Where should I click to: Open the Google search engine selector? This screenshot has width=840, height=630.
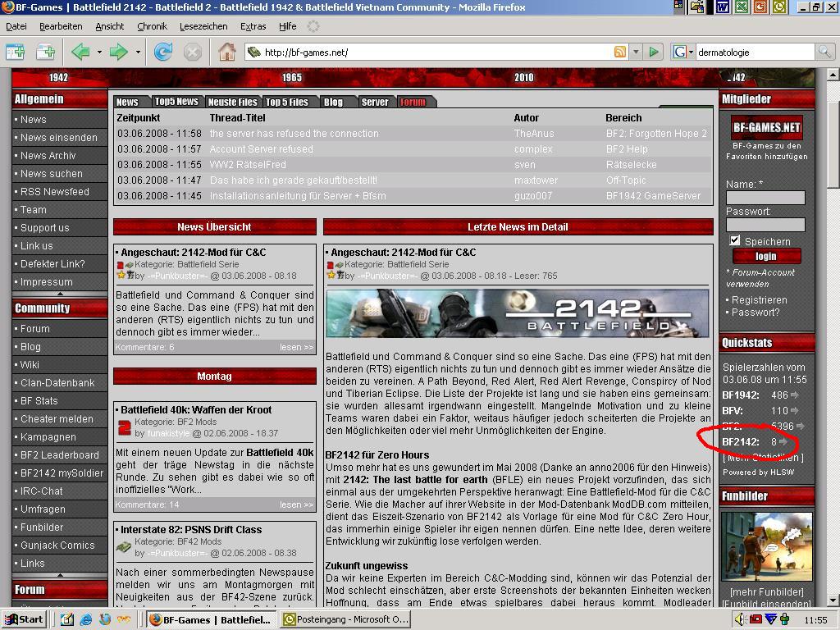pyautogui.click(x=683, y=52)
